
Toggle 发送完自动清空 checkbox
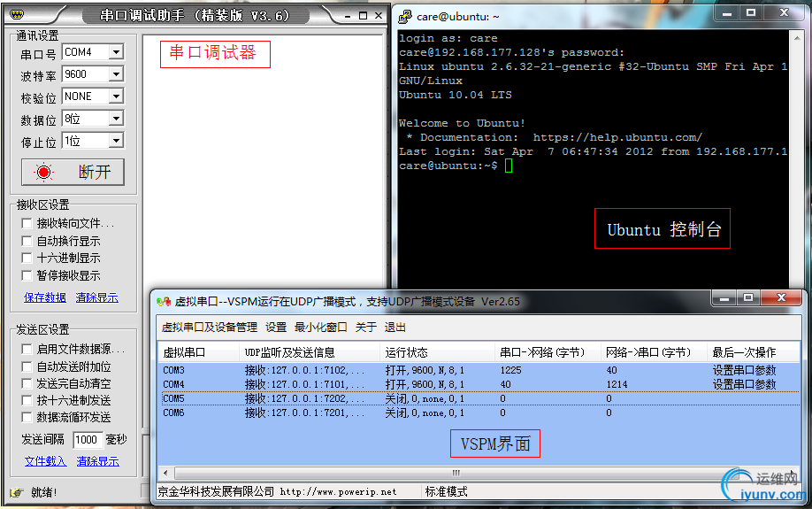point(27,383)
